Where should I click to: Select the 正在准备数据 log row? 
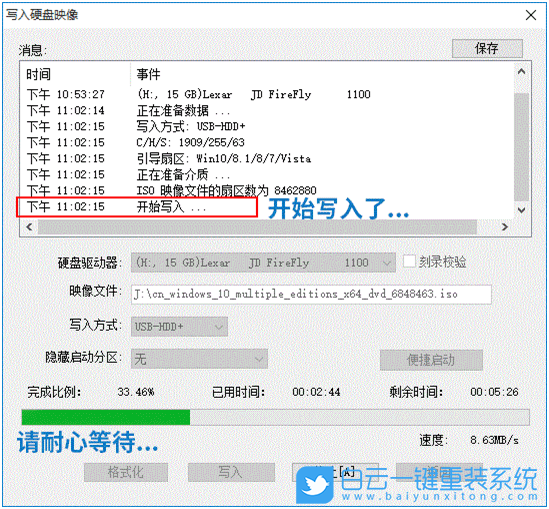click(x=267, y=111)
